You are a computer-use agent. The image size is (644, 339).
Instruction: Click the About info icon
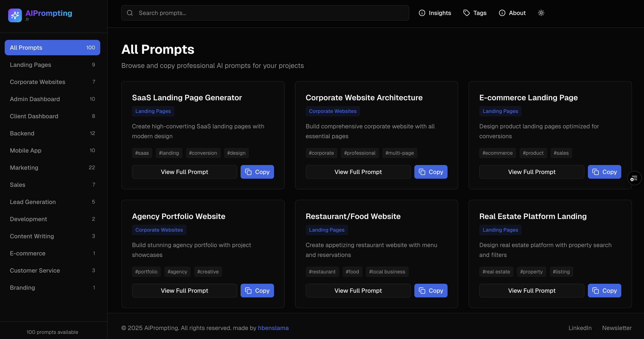click(502, 13)
